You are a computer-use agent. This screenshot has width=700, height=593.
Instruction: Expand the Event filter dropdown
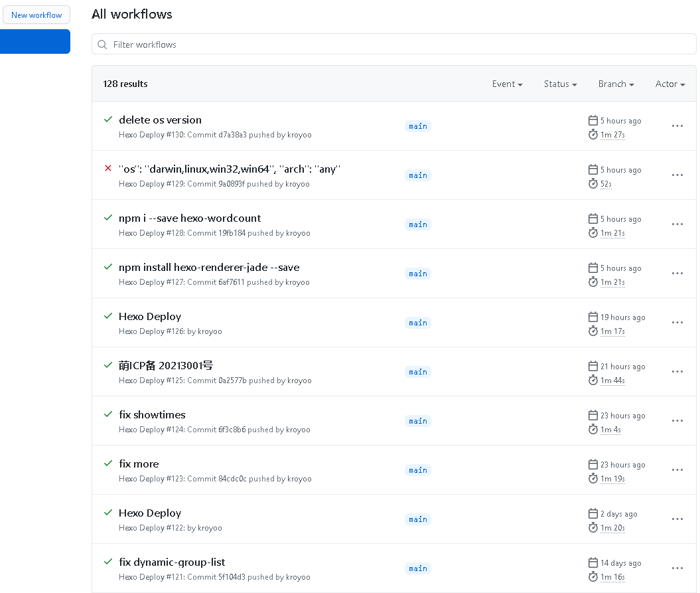tap(507, 84)
